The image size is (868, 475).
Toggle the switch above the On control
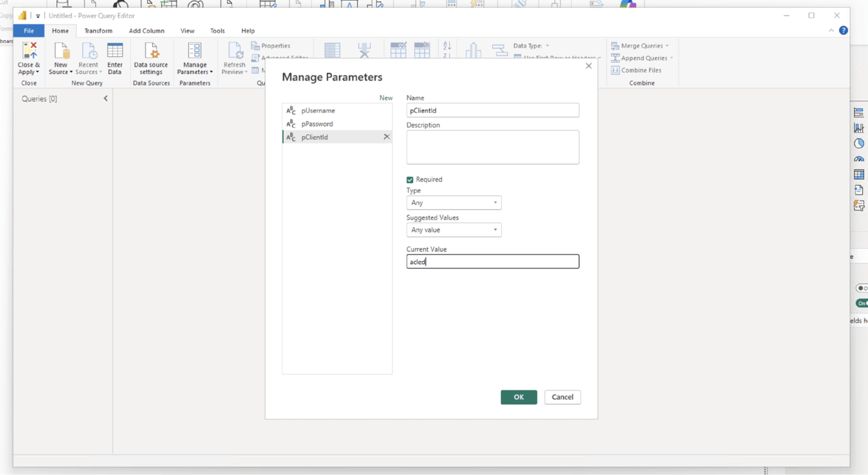click(x=863, y=288)
